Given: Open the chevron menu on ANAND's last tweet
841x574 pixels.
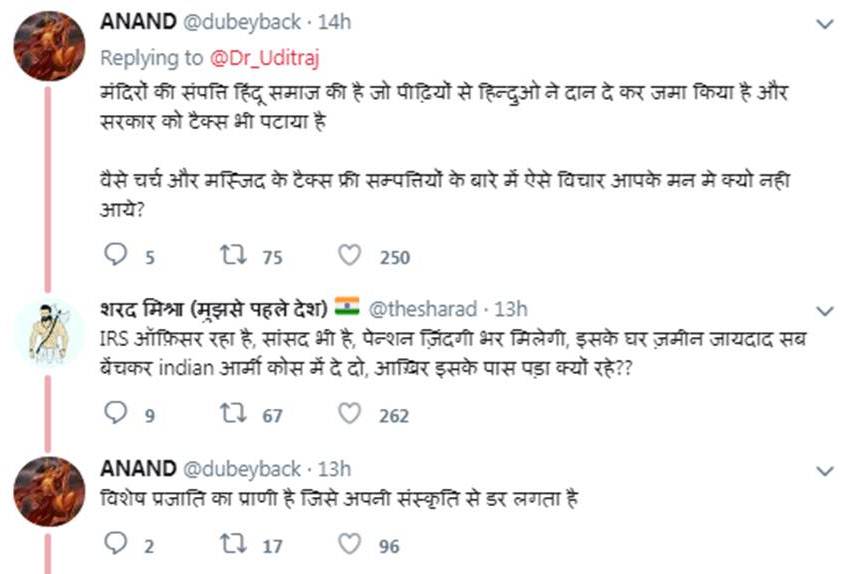Looking at the screenshot, I should (x=825, y=470).
